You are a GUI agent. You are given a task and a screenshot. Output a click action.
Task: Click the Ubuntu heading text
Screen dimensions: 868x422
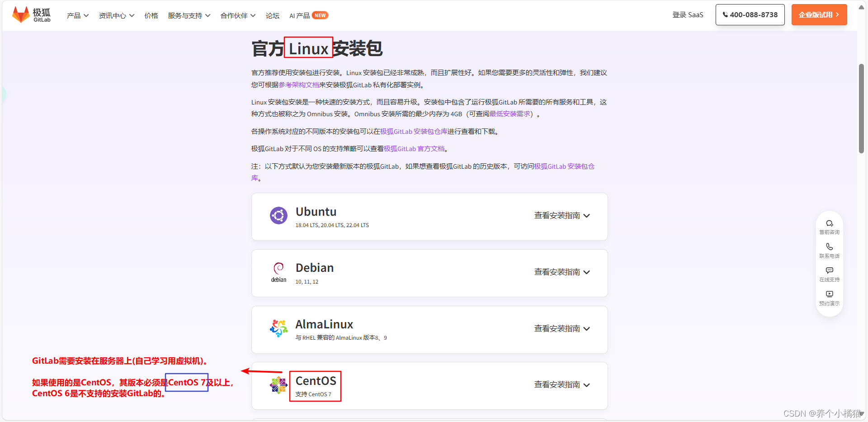pyautogui.click(x=316, y=212)
